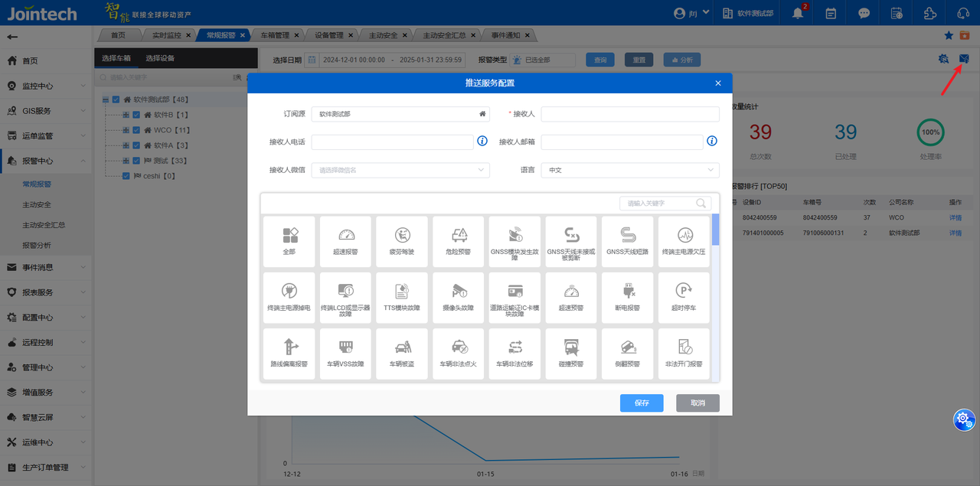Uncheck the WCO group checkbox

pos(136,130)
